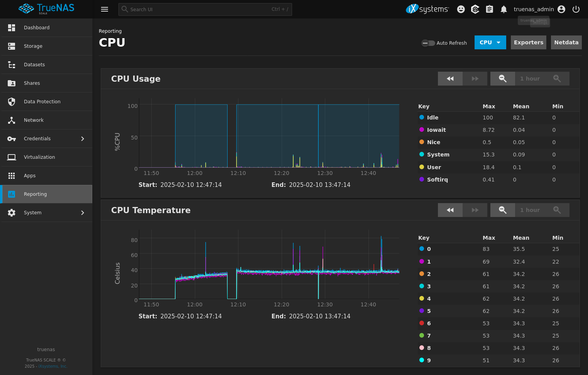
Task: Open the Data Protection section
Action: (x=42, y=101)
